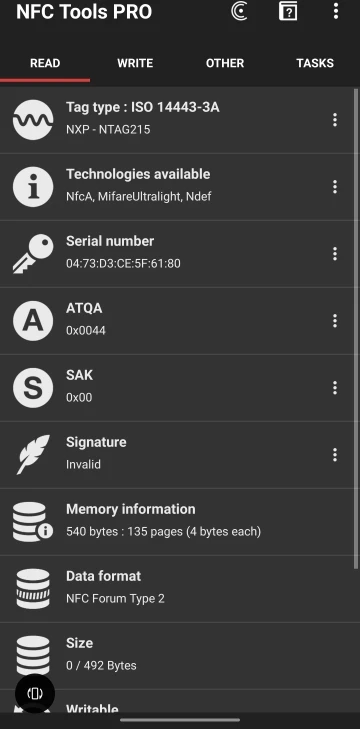Tap the ATQA letter A icon

[x=33, y=321]
